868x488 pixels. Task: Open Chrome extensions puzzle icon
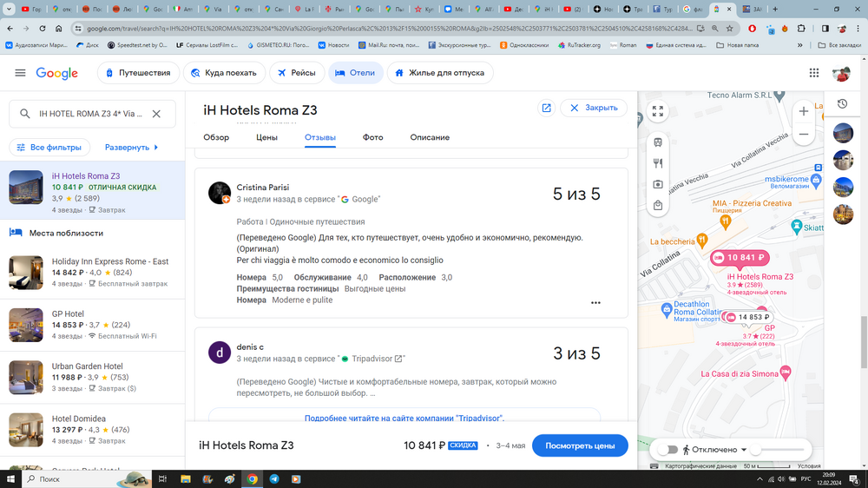tap(801, 29)
